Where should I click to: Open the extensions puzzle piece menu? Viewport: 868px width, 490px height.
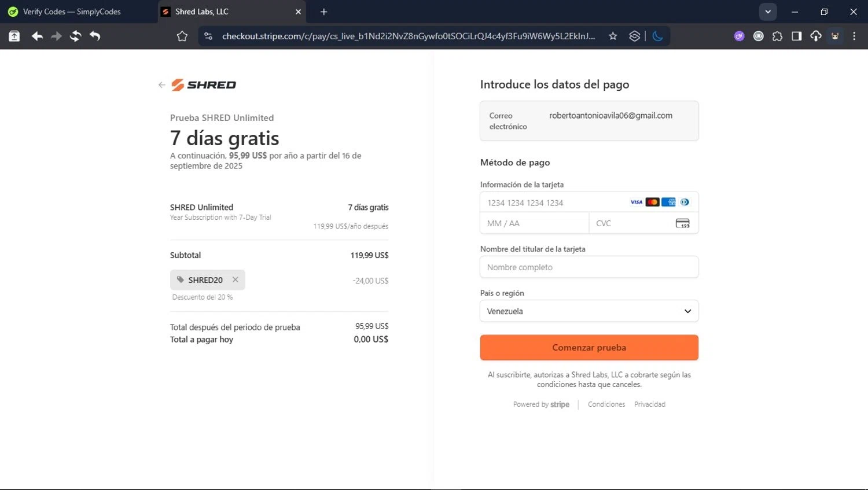pos(777,36)
